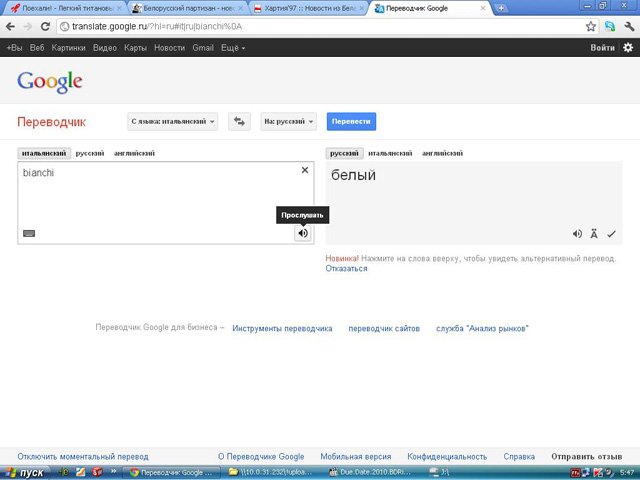Select 'английский' as the source language tab

click(134, 153)
